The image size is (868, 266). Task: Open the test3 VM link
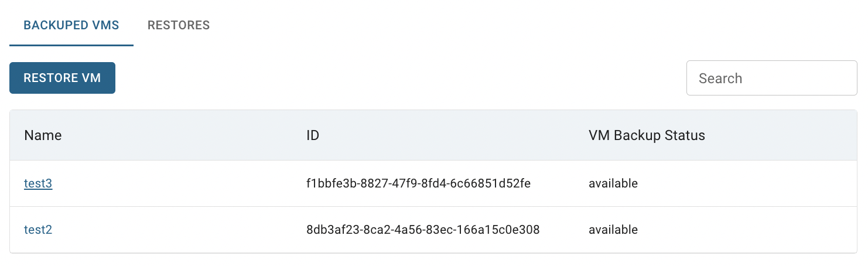pos(38,183)
